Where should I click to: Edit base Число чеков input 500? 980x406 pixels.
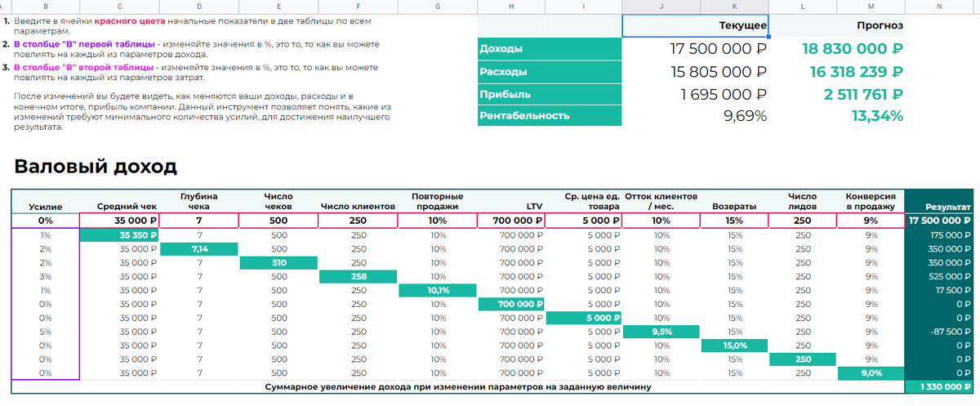pyautogui.click(x=279, y=221)
